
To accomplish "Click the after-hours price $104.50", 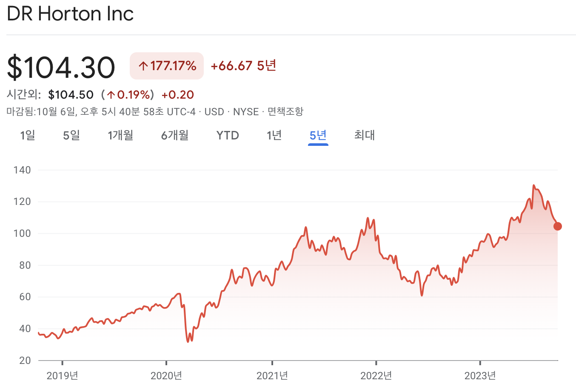I will coord(71,95).
